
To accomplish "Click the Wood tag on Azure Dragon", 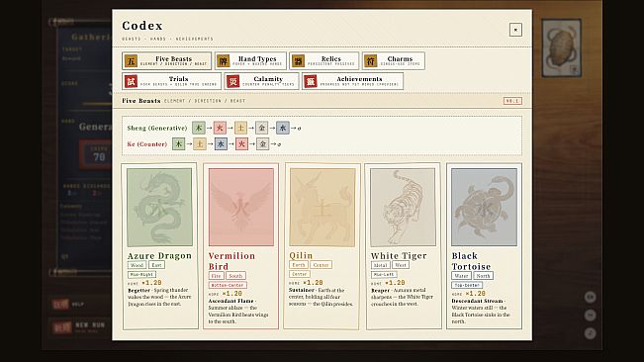I will click(x=138, y=265).
